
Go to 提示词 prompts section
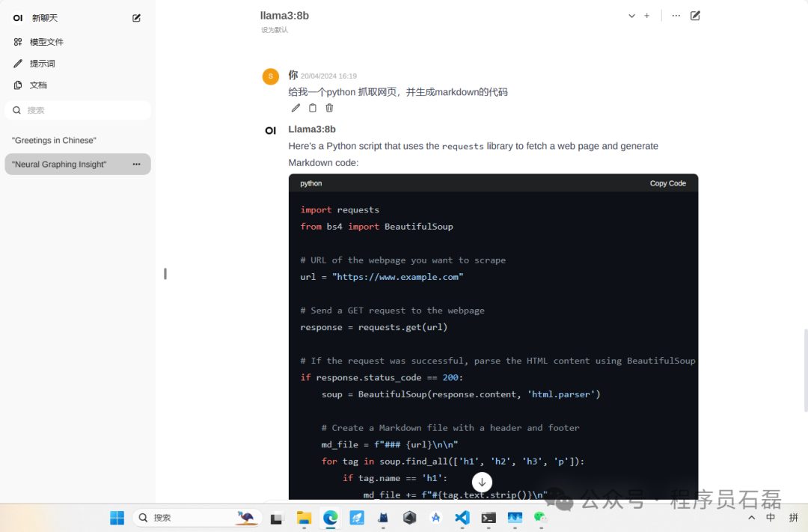[42, 64]
